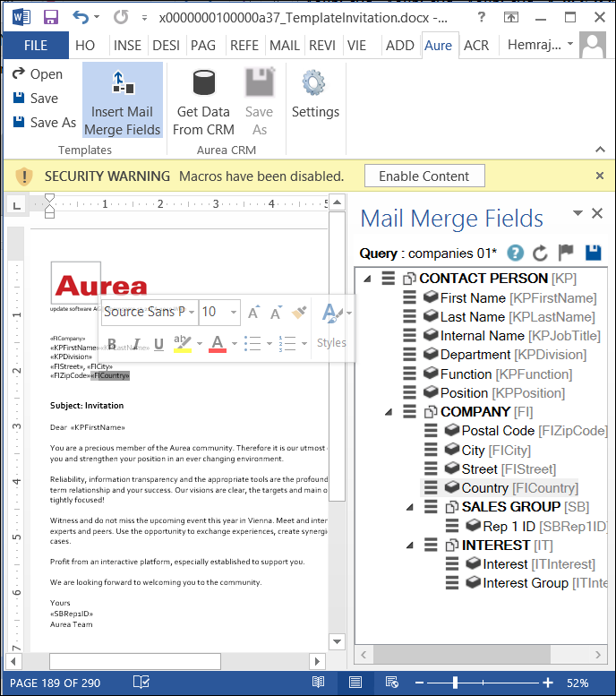Switch to the REFERENCES ribbon tab
The width and height of the screenshot is (616, 696).
244,46
